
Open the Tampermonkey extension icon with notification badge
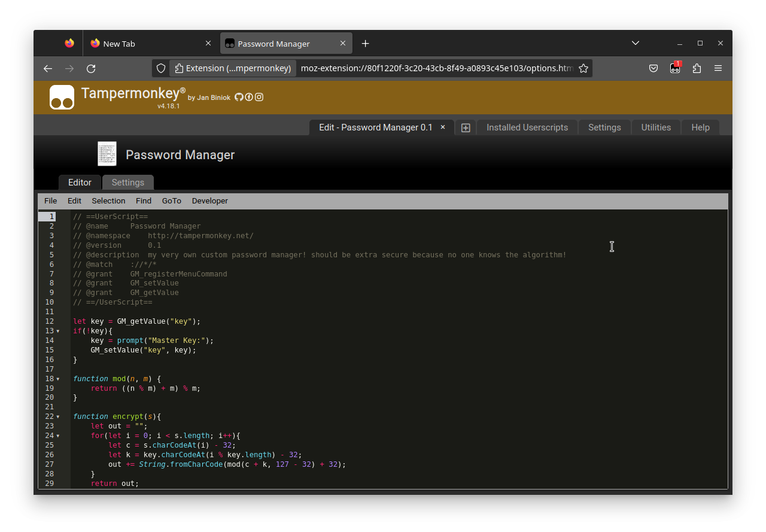[675, 68]
